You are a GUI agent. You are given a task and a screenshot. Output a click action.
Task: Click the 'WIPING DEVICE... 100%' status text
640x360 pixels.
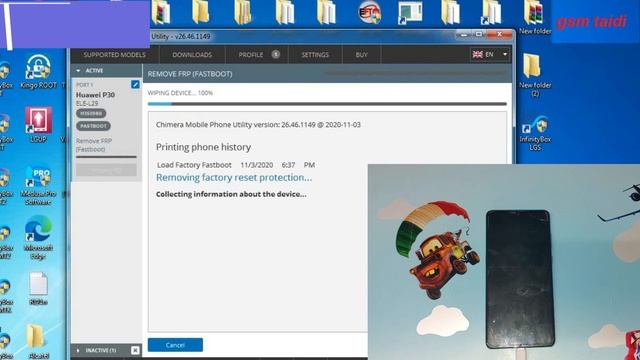coord(180,93)
